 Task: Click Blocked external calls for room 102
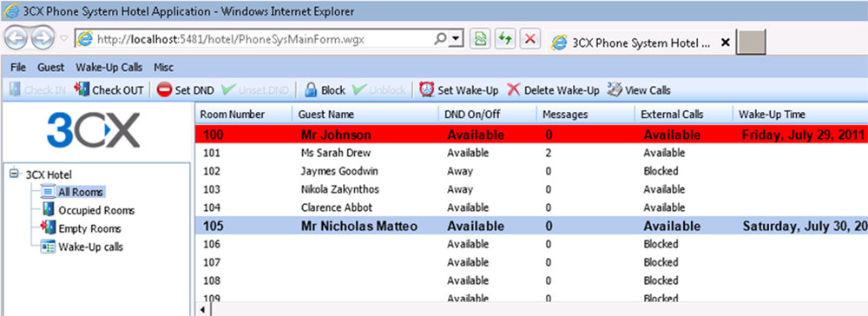point(661,171)
